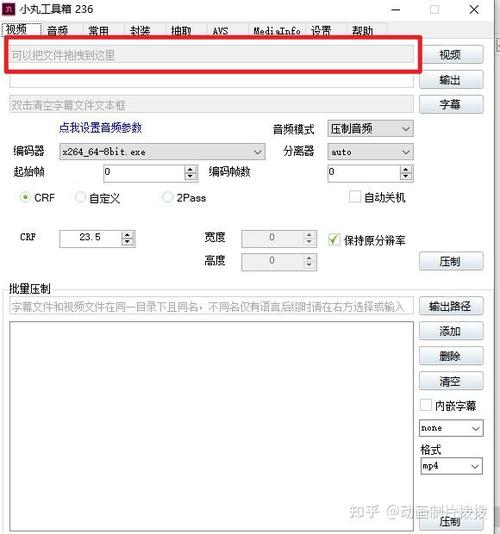
Task: Minimize the 小丸工具箱 window
Action: pos(396,10)
